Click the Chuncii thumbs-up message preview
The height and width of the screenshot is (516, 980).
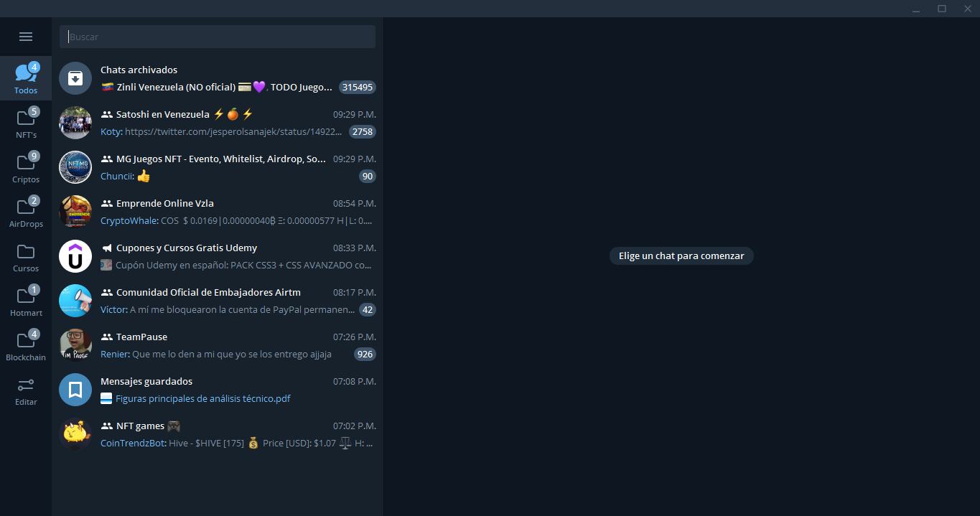click(126, 176)
